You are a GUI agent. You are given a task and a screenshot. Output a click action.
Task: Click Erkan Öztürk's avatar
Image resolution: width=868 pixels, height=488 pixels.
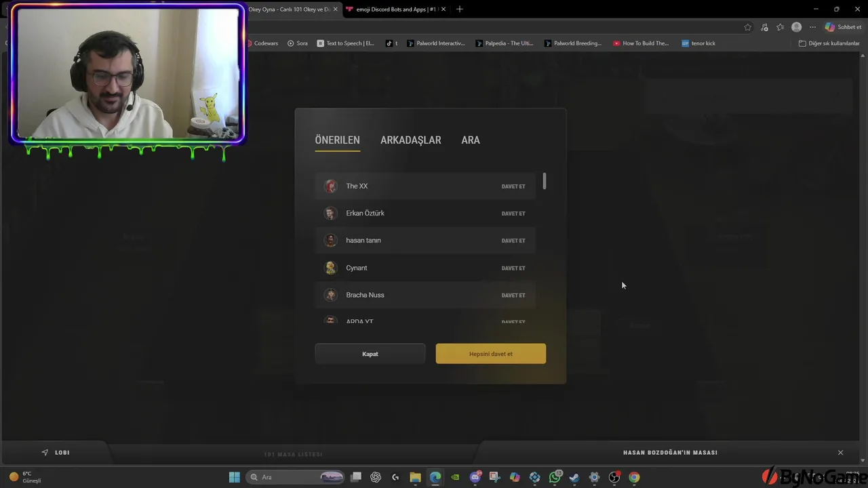(x=330, y=213)
